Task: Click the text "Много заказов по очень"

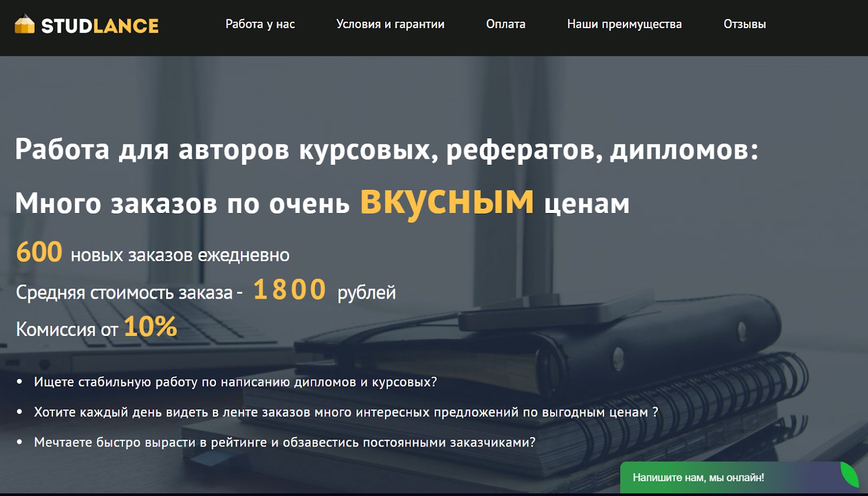Action: click(182, 204)
